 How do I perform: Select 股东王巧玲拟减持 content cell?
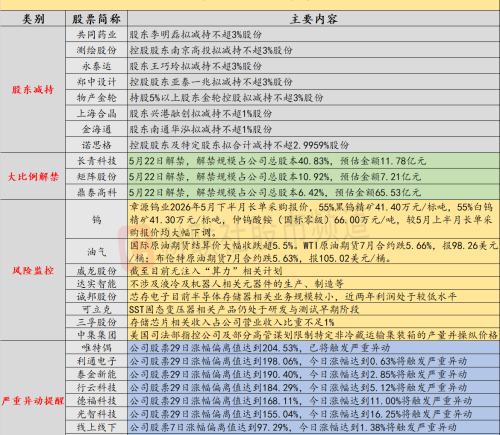314,66
